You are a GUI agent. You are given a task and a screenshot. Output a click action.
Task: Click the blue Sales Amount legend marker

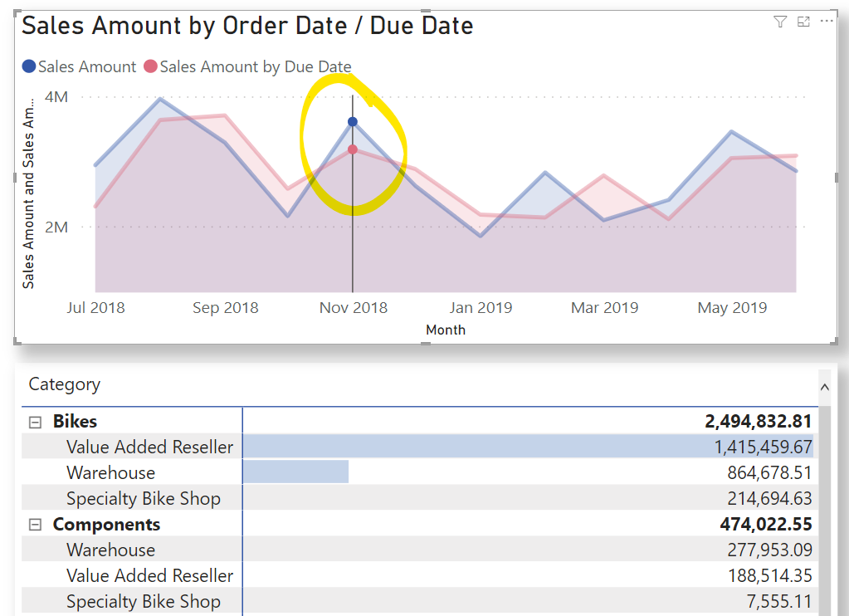tap(29, 66)
